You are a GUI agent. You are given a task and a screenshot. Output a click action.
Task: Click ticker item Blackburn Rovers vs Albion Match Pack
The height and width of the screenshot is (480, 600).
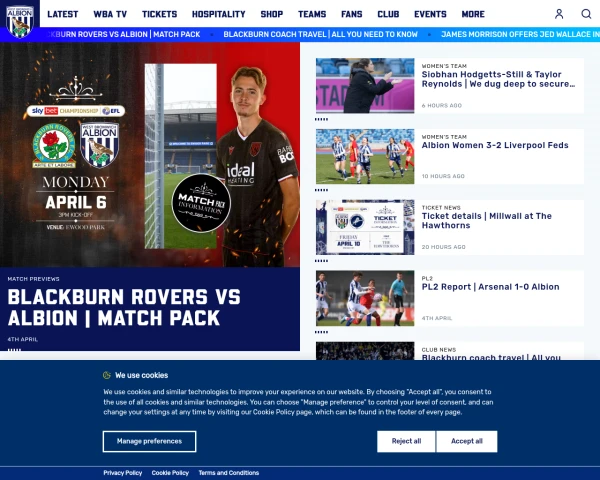(123, 34)
